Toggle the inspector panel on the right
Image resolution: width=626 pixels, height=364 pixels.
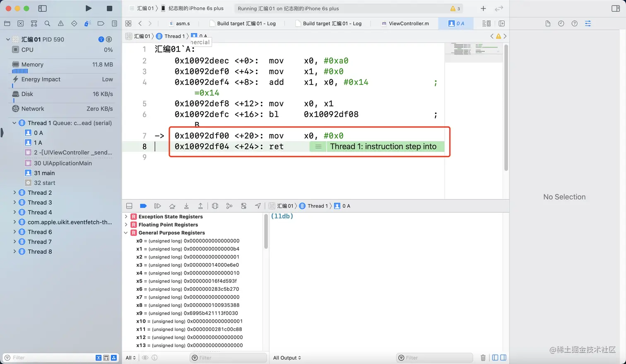coord(616,8)
